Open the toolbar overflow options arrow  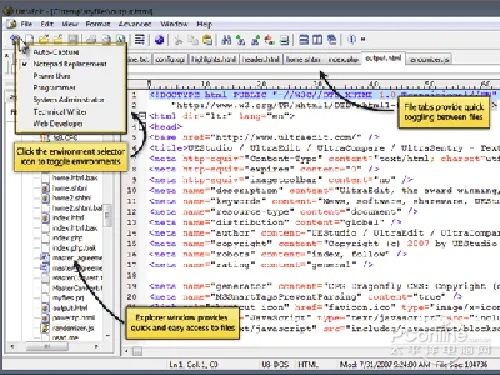(x=363, y=39)
